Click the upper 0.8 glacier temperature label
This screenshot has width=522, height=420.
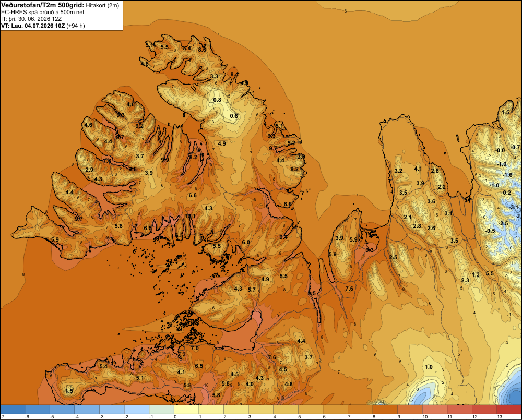(x=217, y=100)
